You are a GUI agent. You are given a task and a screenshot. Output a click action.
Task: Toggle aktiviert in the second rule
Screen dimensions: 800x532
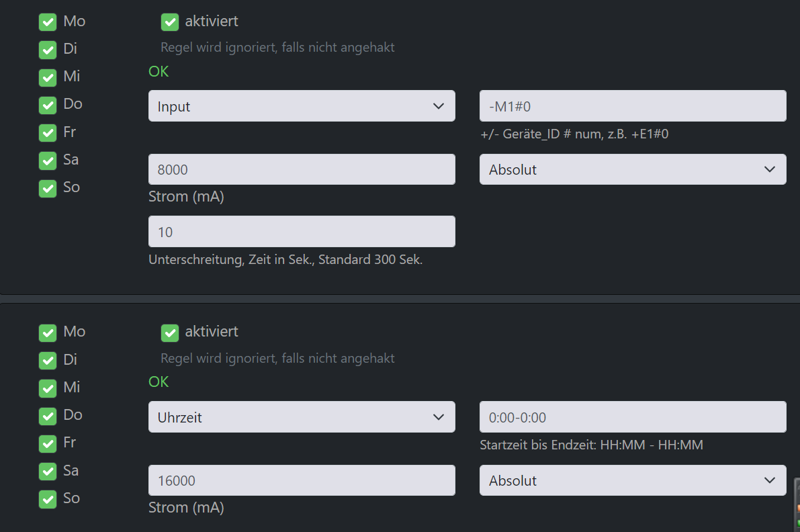[170, 332]
